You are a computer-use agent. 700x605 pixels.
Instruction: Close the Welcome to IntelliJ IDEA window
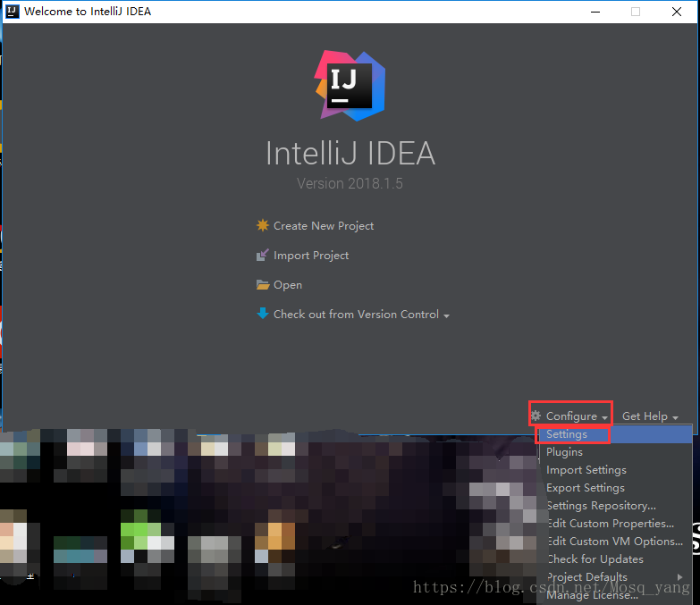coord(677,12)
